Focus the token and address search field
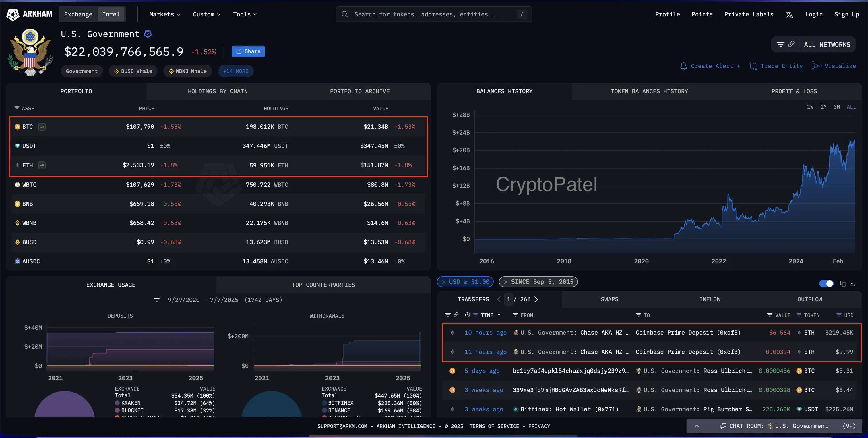Viewport: 868px width, 438px height. [x=434, y=14]
